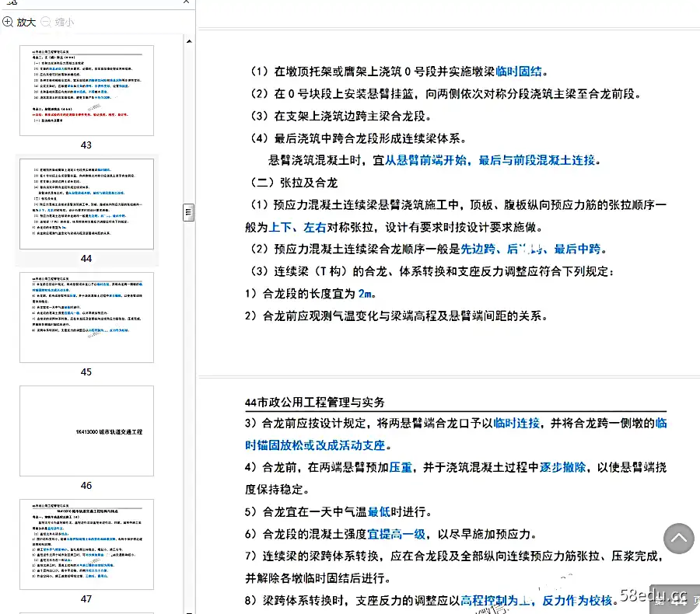Click the line 合龙宜在一天中气温最低时进行
Screen dimensions: 700x614
[338, 512]
